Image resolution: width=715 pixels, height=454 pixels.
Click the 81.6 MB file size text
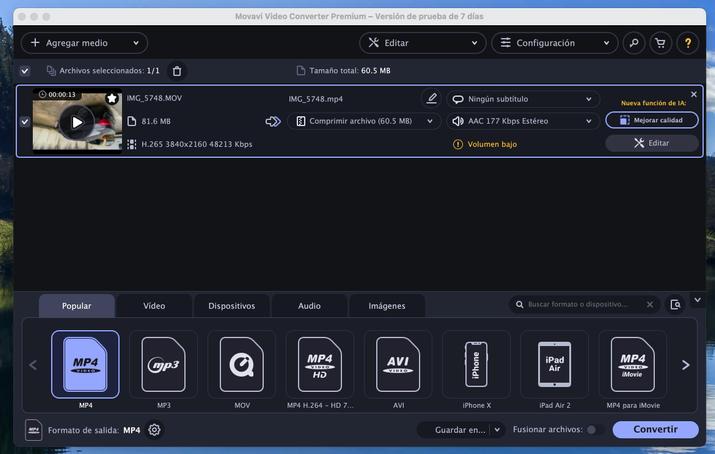(156, 121)
